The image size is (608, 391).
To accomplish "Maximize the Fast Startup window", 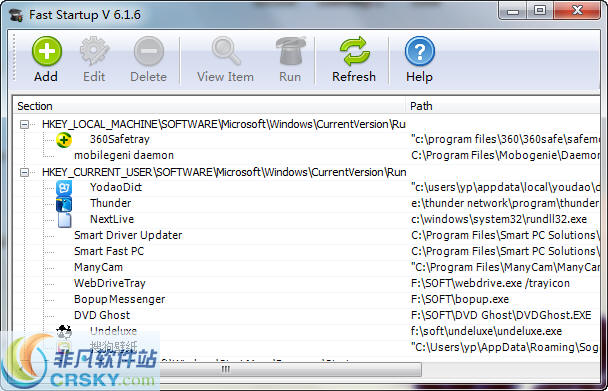I will coord(540,11).
